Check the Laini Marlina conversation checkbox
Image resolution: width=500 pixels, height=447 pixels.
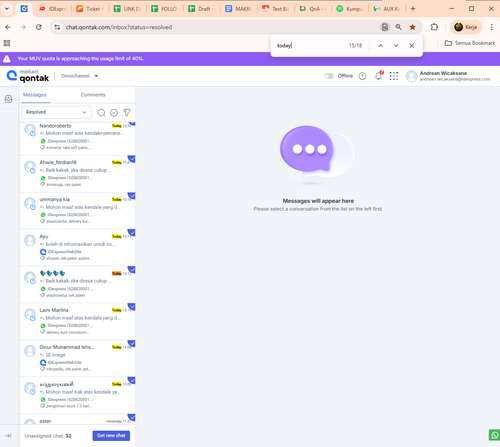coord(132,307)
